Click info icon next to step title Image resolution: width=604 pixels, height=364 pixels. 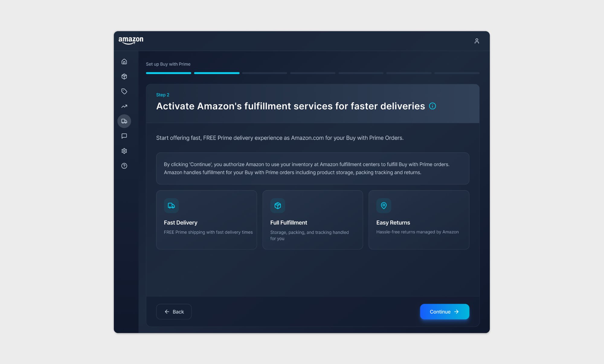(x=432, y=106)
